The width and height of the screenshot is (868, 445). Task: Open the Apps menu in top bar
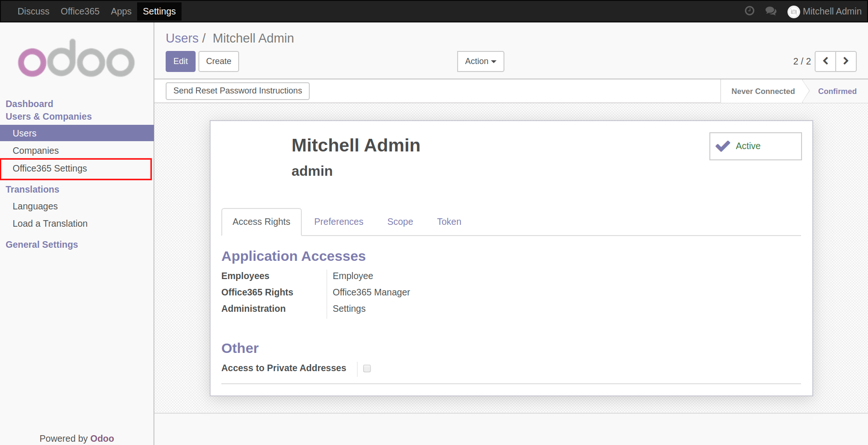point(121,11)
